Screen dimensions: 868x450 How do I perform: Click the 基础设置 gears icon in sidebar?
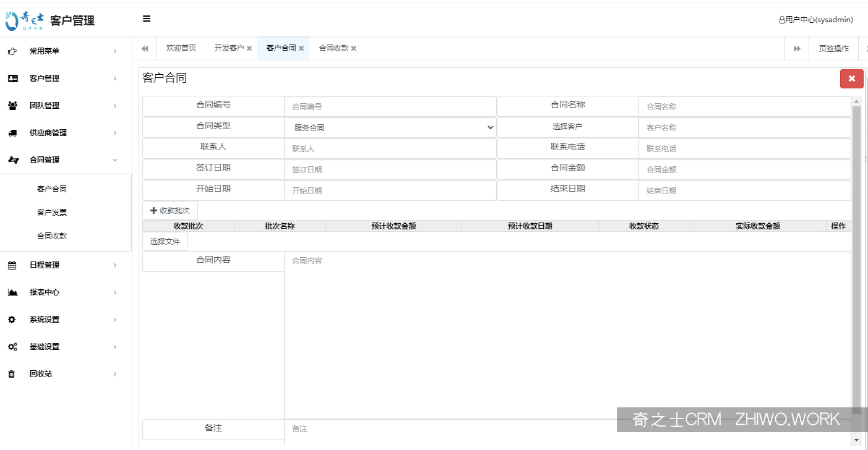point(12,346)
